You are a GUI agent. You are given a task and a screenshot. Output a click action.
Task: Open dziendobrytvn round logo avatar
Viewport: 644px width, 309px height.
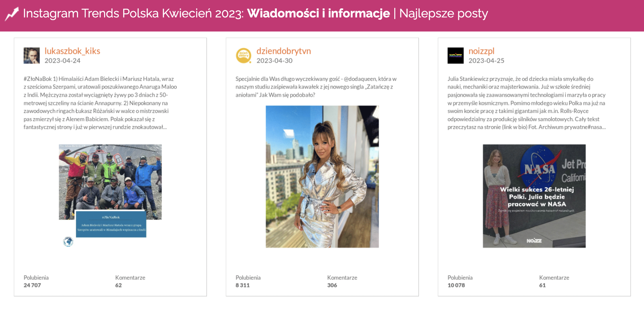[243, 56]
